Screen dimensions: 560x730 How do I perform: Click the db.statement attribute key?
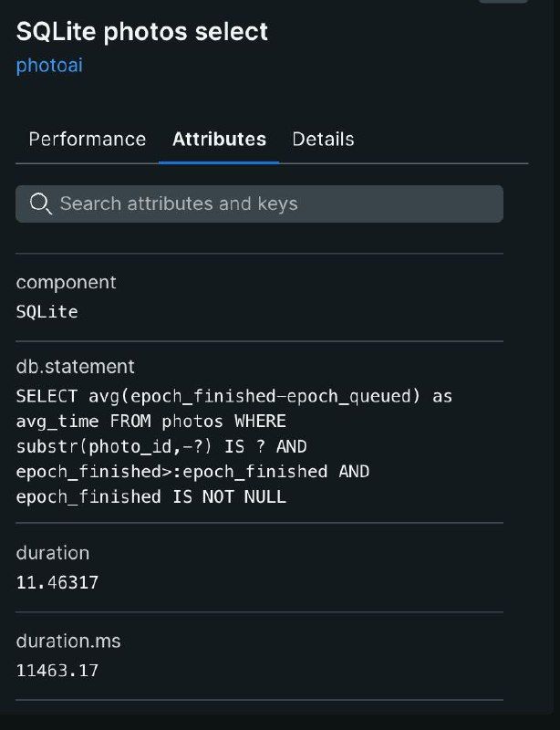coord(76,366)
